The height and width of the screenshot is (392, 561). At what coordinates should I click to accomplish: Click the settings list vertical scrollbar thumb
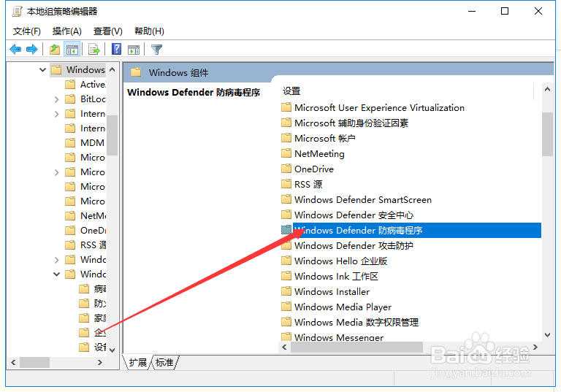click(547, 134)
